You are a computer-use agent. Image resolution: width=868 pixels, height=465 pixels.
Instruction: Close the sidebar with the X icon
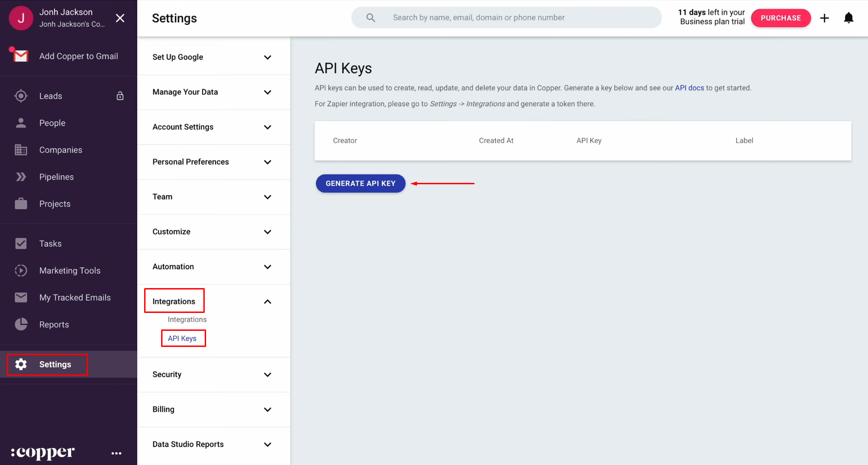(120, 18)
